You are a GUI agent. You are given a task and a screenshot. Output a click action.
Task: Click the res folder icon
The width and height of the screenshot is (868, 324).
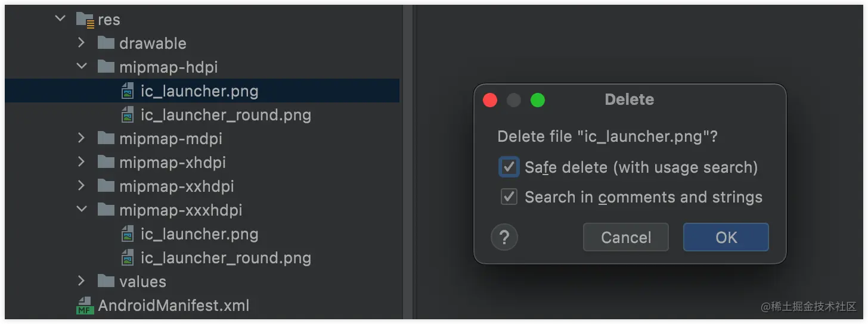86,20
